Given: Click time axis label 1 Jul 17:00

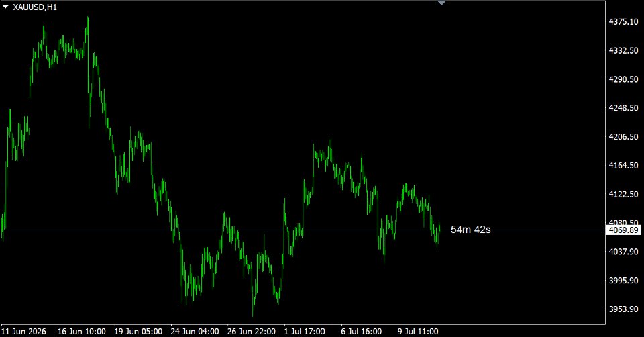Looking at the screenshot, I should tap(305, 331).
